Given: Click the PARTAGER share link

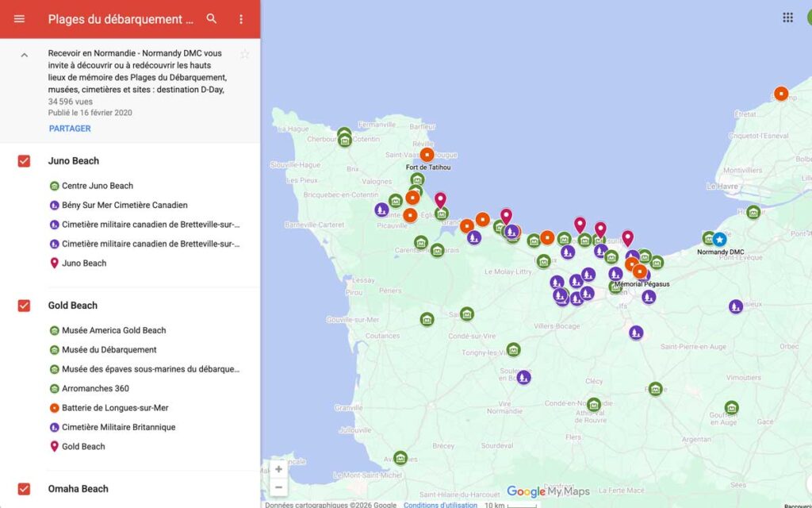Looking at the screenshot, I should [x=70, y=129].
